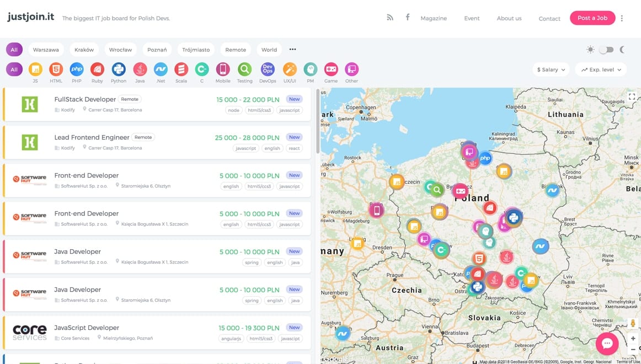
Task: Select the HTML technology filter icon
Action: [56, 69]
